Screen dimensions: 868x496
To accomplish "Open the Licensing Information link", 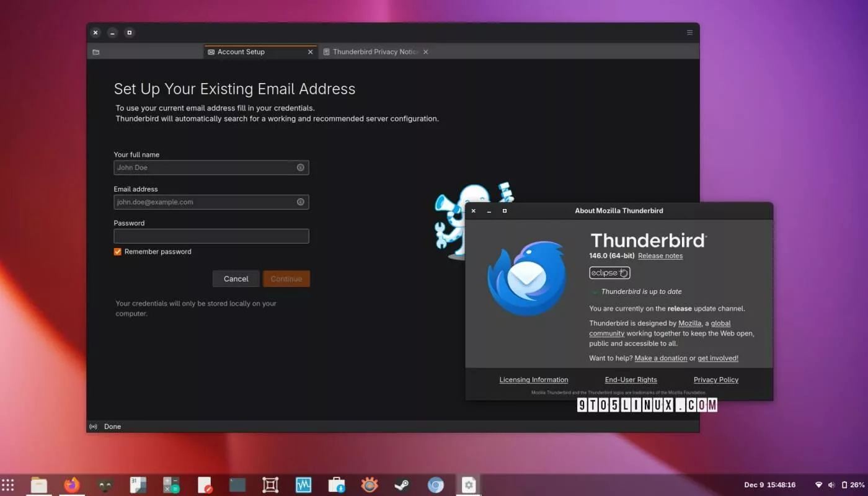I will (534, 380).
